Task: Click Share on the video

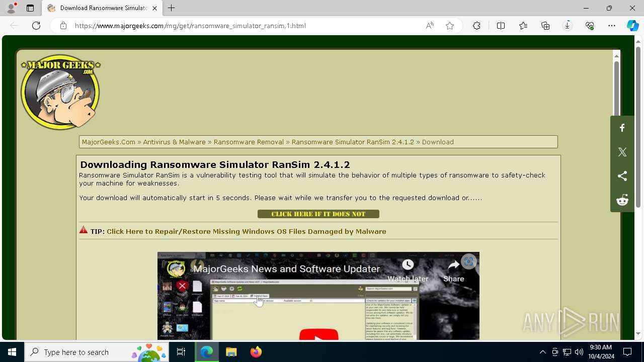Action: (453, 270)
